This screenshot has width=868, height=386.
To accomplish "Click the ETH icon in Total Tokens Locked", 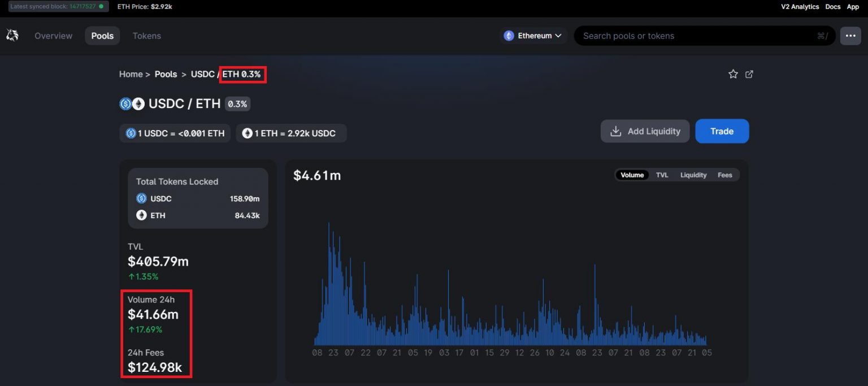I will 142,215.
